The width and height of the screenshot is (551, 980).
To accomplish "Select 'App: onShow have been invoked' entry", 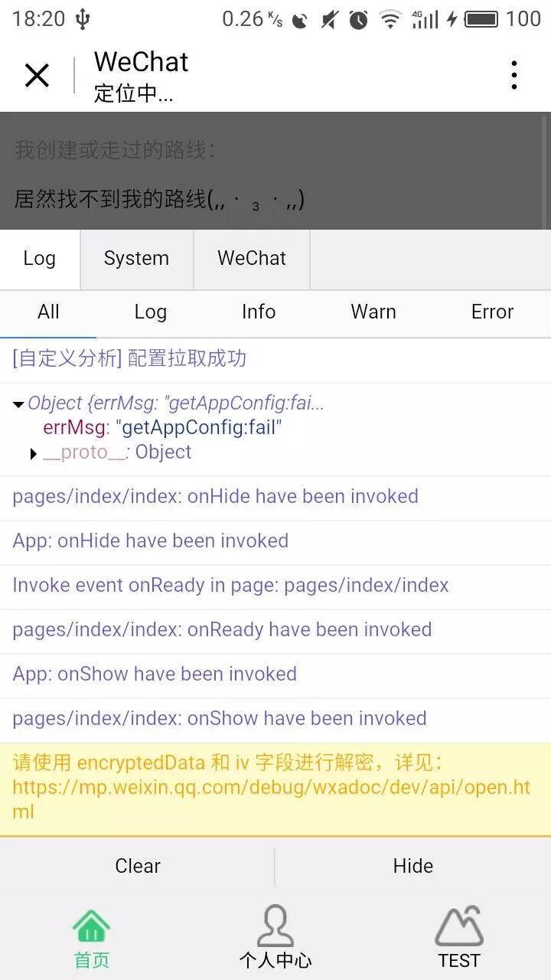I will tap(275, 675).
